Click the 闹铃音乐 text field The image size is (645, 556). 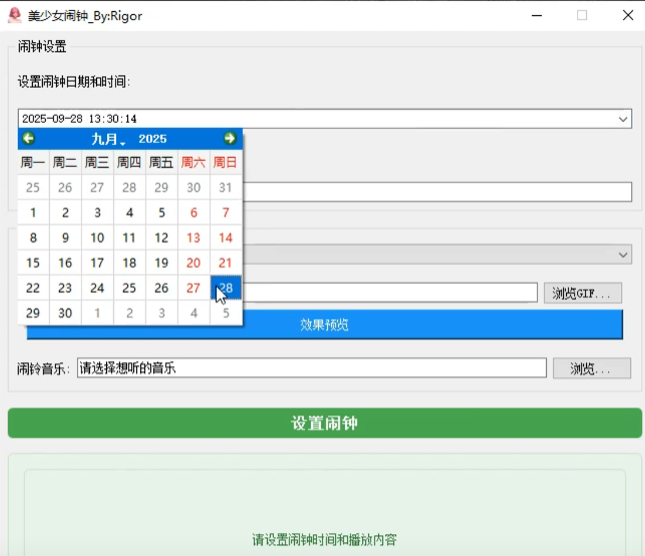pyautogui.click(x=311, y=368)
